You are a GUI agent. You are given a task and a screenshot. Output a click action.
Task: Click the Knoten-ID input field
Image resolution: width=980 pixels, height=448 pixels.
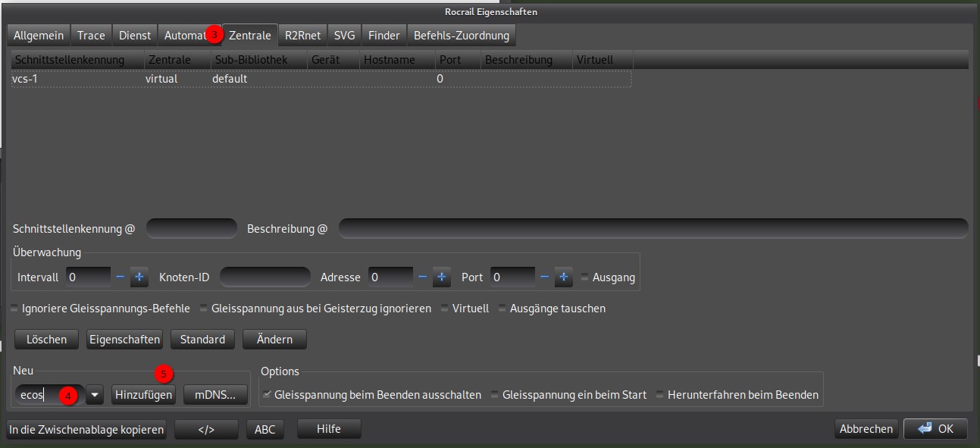265,277
